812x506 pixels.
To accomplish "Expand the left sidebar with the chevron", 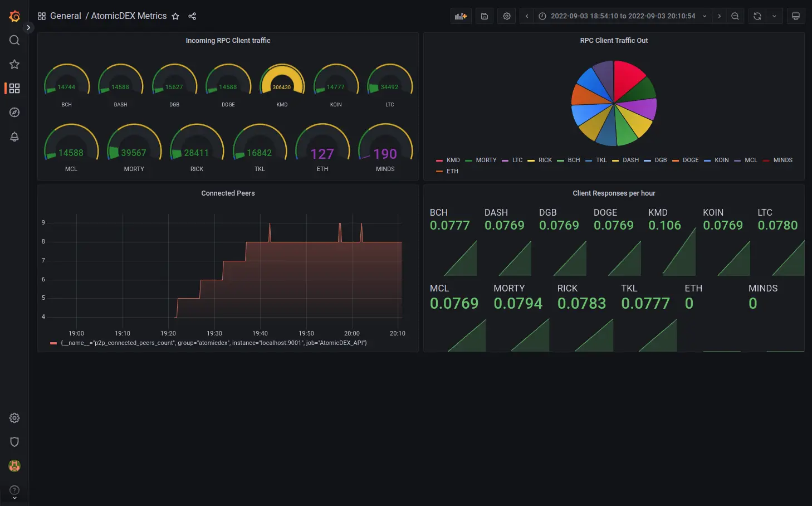I will click(x=28, y=27).
